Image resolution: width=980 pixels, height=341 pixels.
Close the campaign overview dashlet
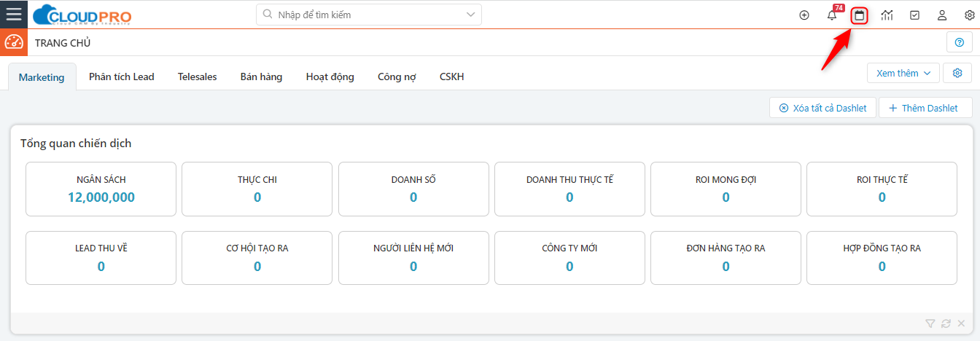click(x=961, y=324)
